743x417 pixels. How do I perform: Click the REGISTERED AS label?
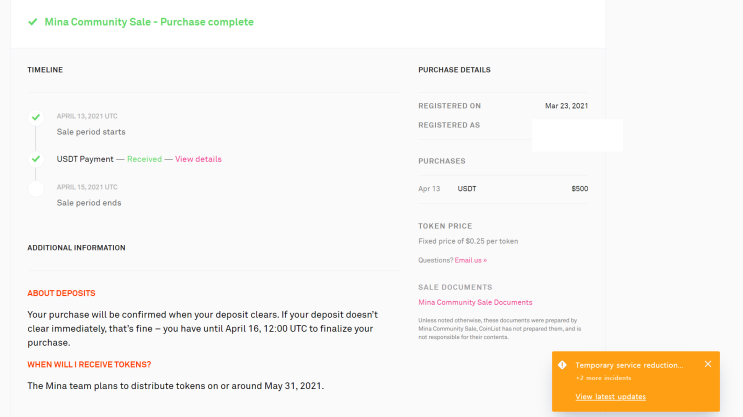(449, 125)
